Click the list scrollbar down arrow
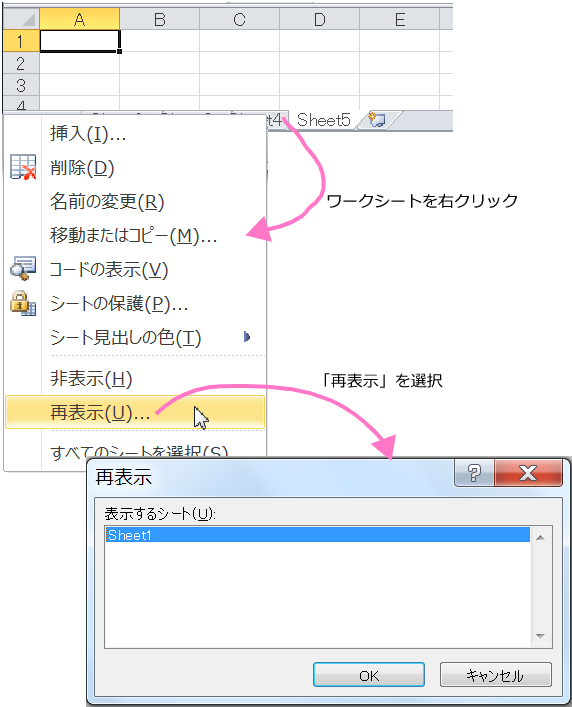 tap(540, 636)
